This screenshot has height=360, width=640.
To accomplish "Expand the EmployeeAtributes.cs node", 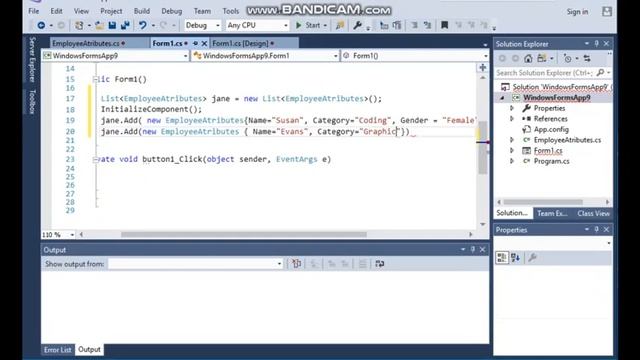I will click(x=512, y=140).
